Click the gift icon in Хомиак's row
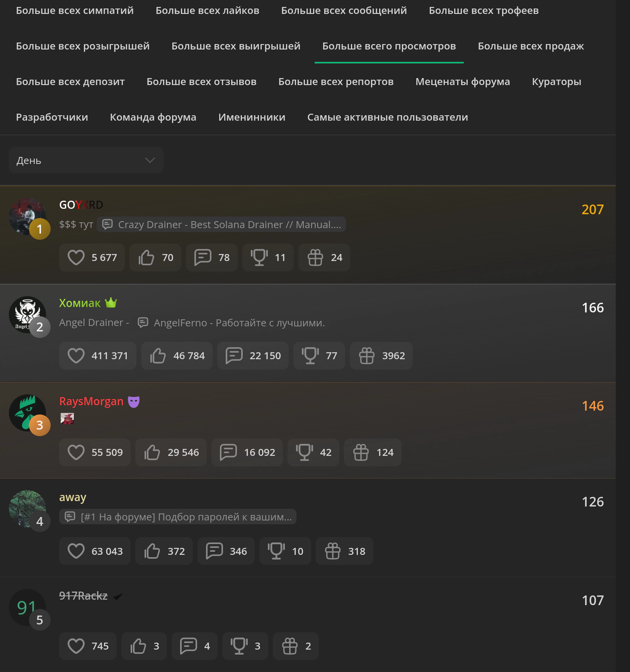 point(366,356)
